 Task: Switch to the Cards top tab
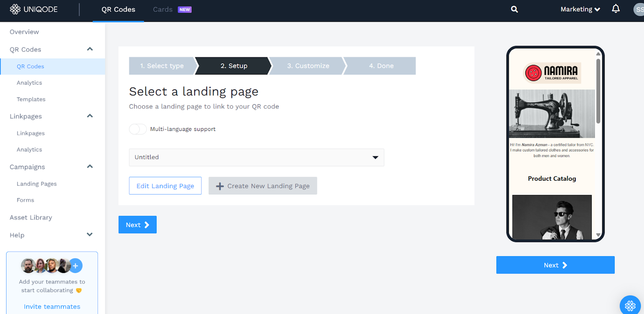click(163, 10)
